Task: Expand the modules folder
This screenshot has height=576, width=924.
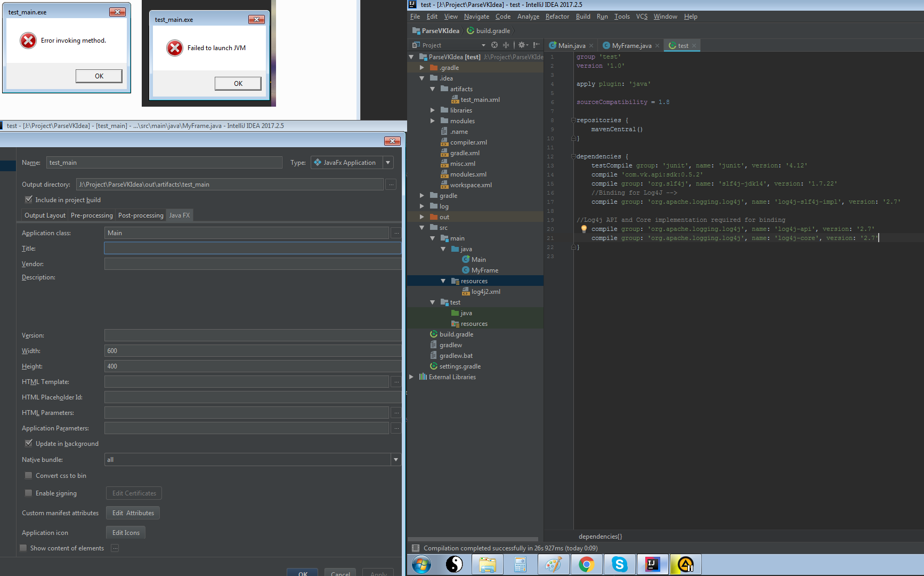Action: pyautogui.click(x=432, y=121)
